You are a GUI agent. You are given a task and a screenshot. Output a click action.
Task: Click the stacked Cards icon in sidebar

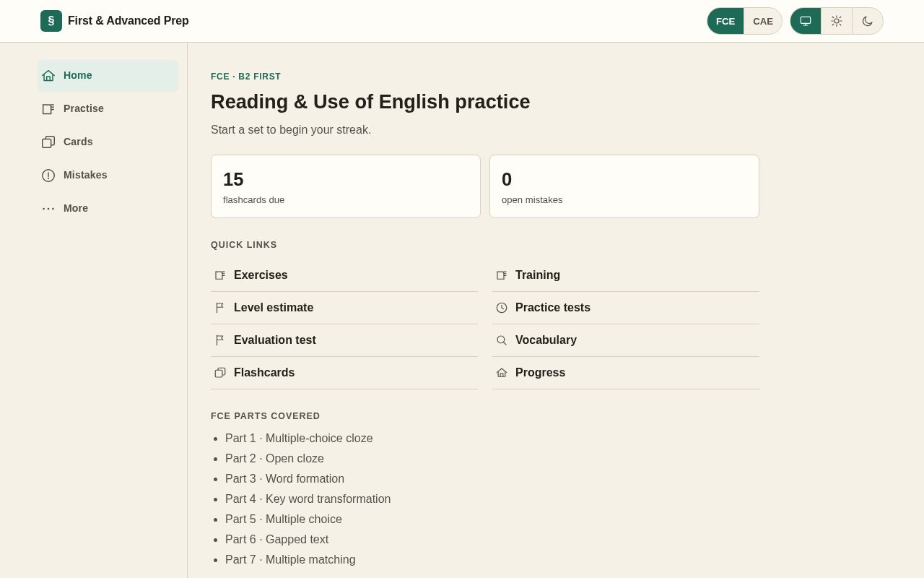point(48,142)
